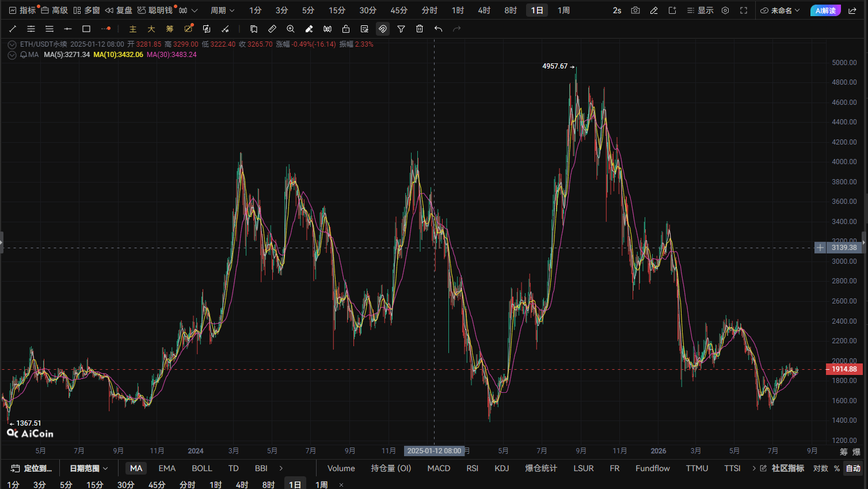Select 8时 in the bottom period strip

(x=268, y=484)
